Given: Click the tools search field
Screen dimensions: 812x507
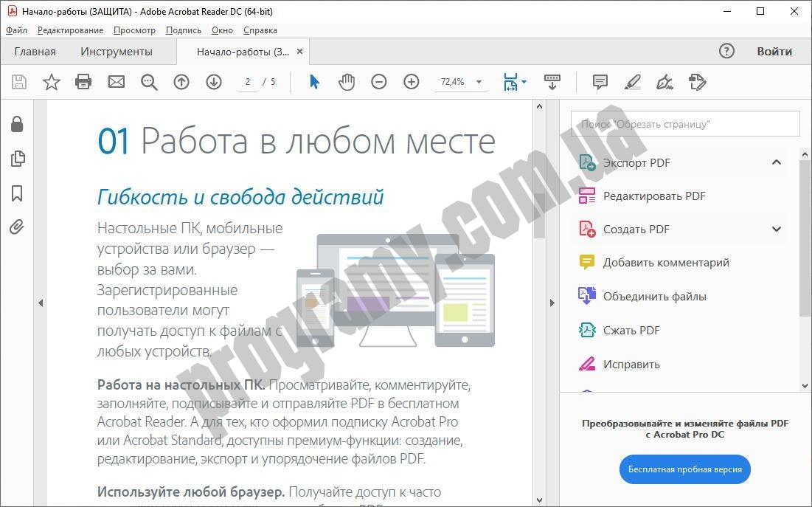Looking at the screenshot, I should pos(685,124).
